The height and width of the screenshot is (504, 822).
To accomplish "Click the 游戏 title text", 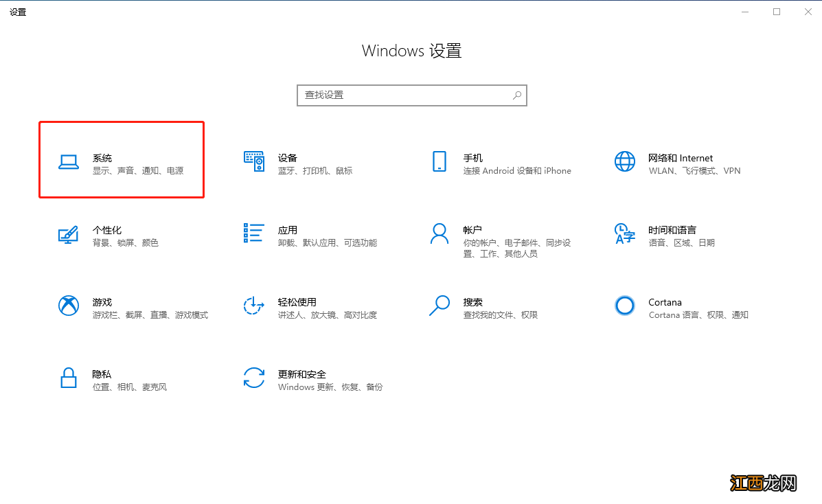I will tap(102, 302).
